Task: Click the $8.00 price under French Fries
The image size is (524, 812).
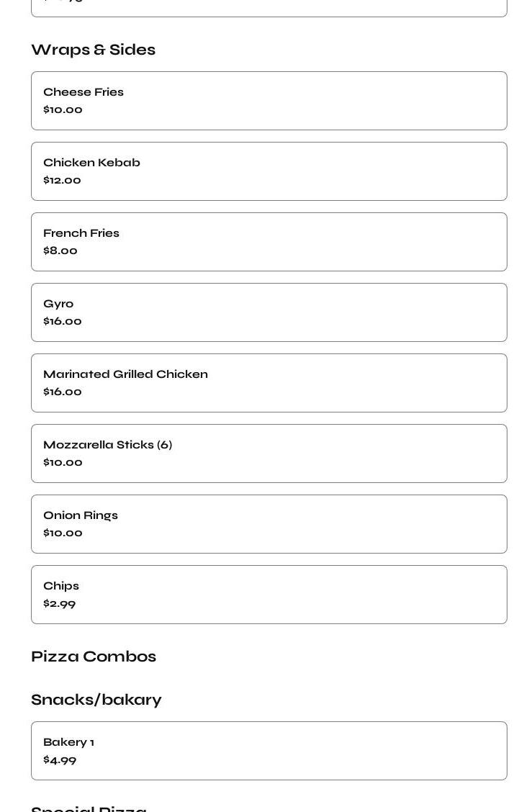Action: (x=60, y=251)
